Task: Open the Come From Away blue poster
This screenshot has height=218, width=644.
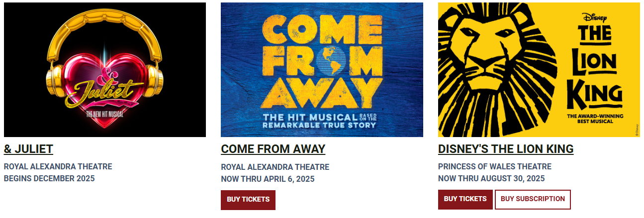Action: 322,70
